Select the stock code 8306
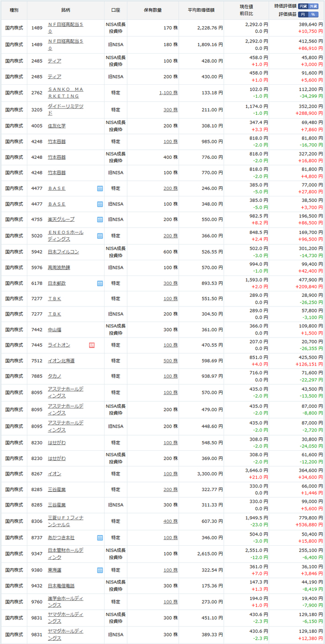This screenshot has height=644, width=325. 37,521
